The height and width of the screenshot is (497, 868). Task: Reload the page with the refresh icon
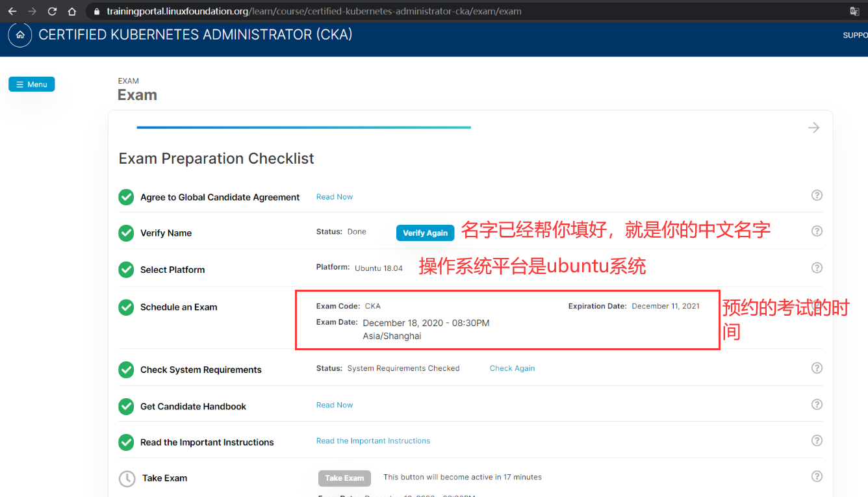point(52,11)
